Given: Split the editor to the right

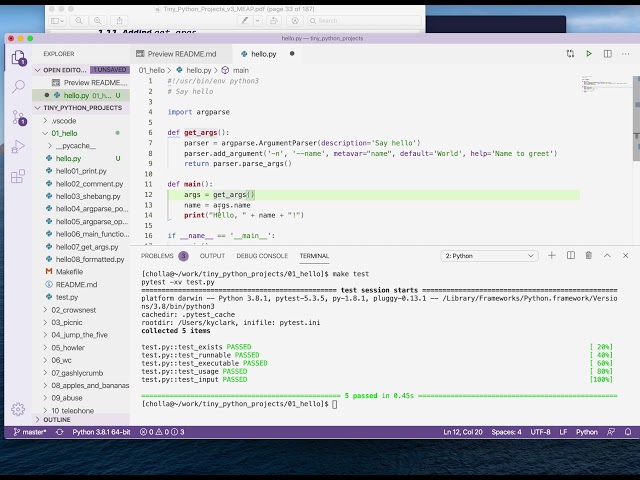Looking at the screenshot, I should 607,53.
